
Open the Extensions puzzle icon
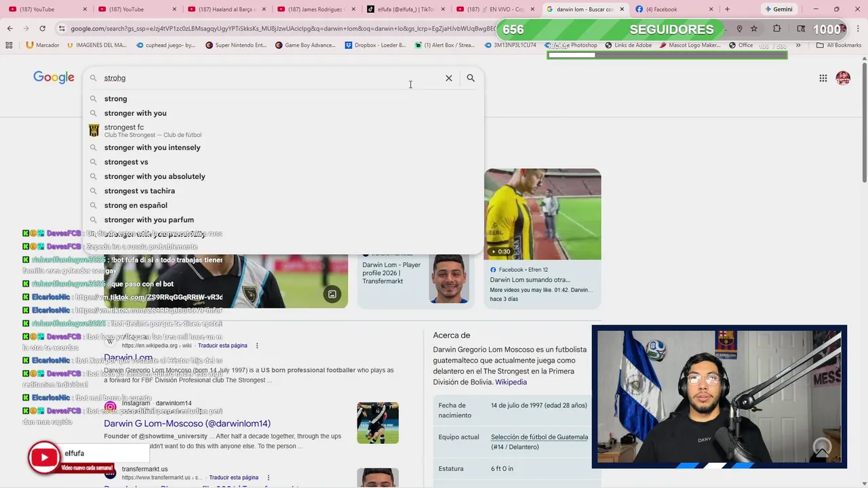pyautogui.click(x=777, y=28)
